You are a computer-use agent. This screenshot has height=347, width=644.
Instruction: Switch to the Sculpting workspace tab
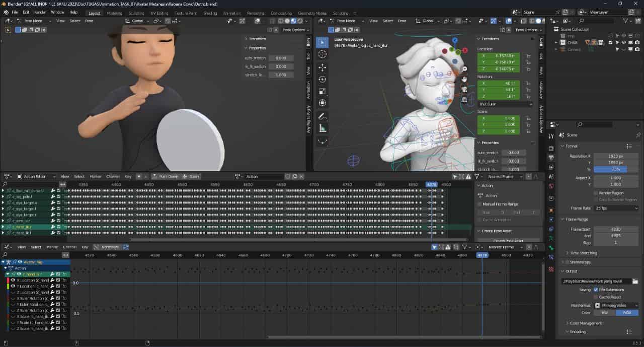136,13
